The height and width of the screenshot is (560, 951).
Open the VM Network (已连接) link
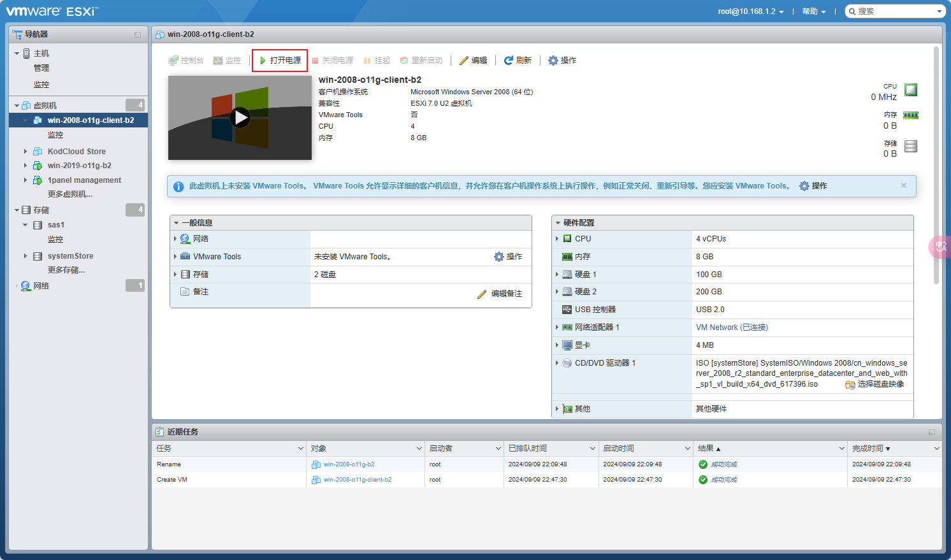point(732,327)
